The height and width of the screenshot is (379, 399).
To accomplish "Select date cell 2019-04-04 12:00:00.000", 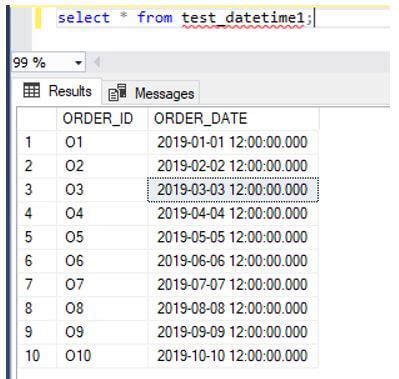I will coord(233,213).
